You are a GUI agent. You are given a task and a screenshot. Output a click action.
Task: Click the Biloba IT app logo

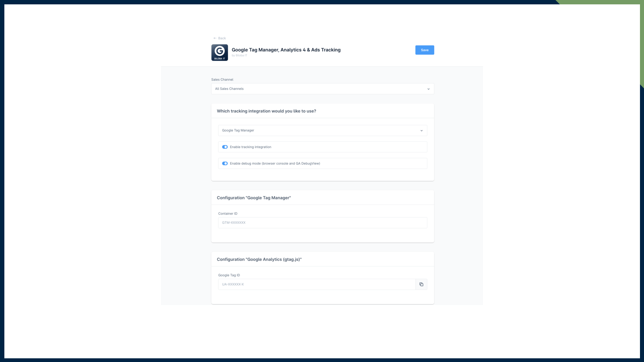(x=220, y=53)
